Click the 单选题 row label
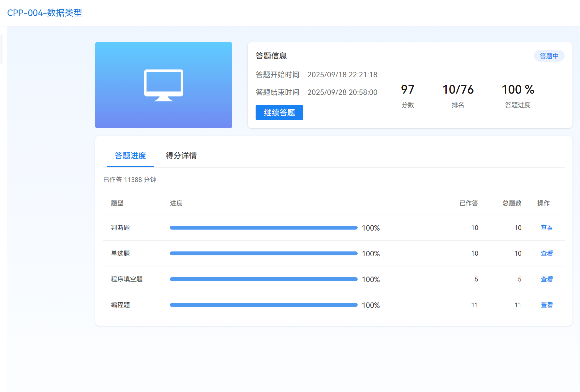The height and width of the screenshot is (392, 580). coord(120,253)
